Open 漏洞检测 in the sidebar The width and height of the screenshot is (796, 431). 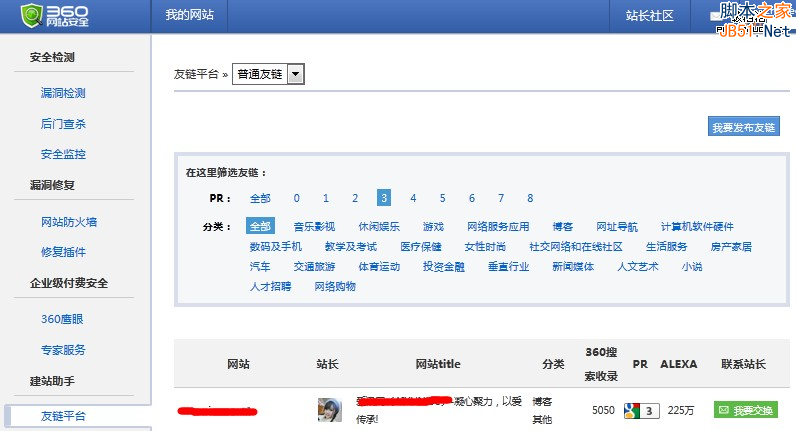63,93
